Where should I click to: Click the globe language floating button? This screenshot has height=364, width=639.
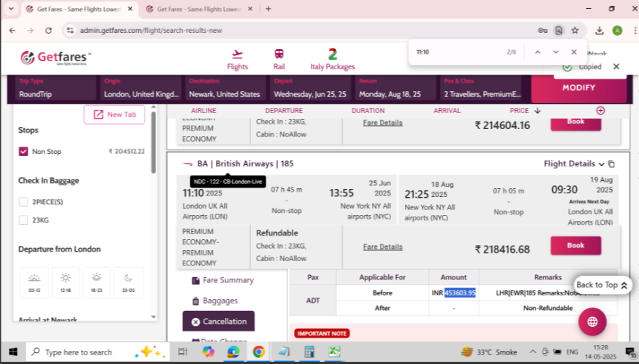(x=592, y=322)
